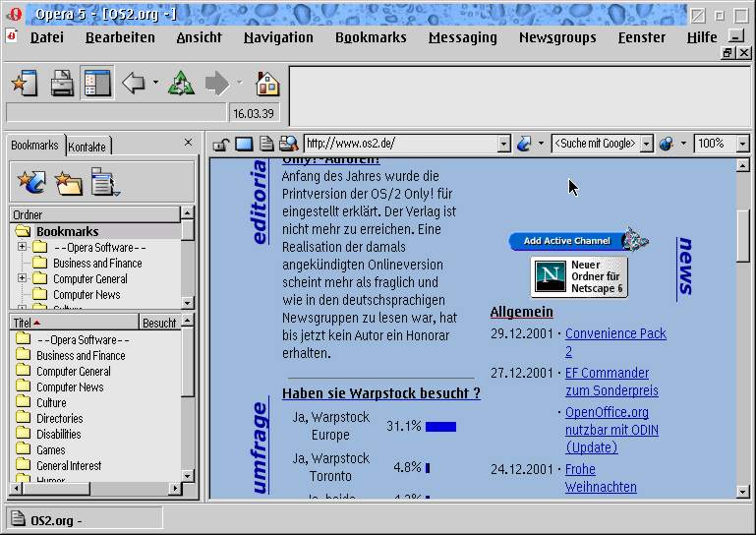Open the Navigation menu
This screenshot has height=535, width=756.
(x=278, y=37)
